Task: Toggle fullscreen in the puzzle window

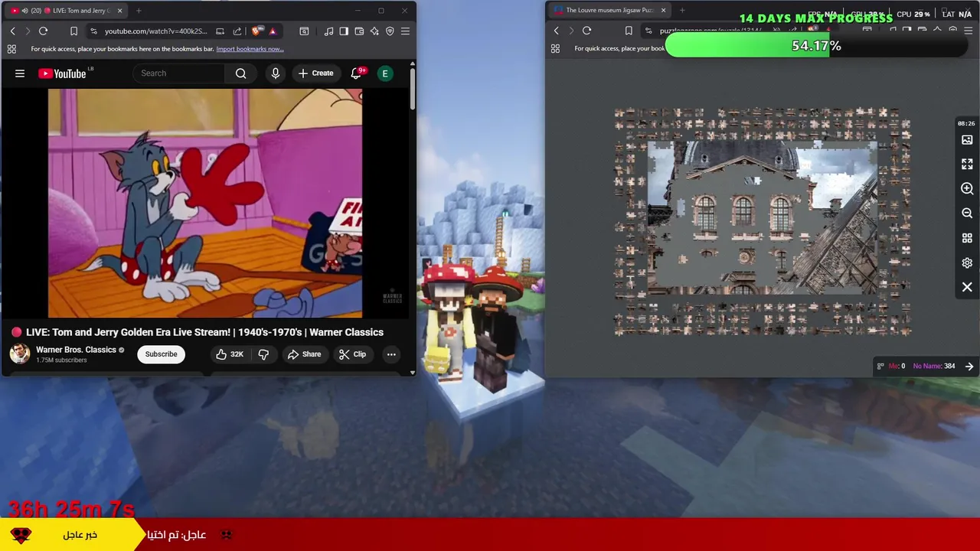Action: click(x=967, y=165)
